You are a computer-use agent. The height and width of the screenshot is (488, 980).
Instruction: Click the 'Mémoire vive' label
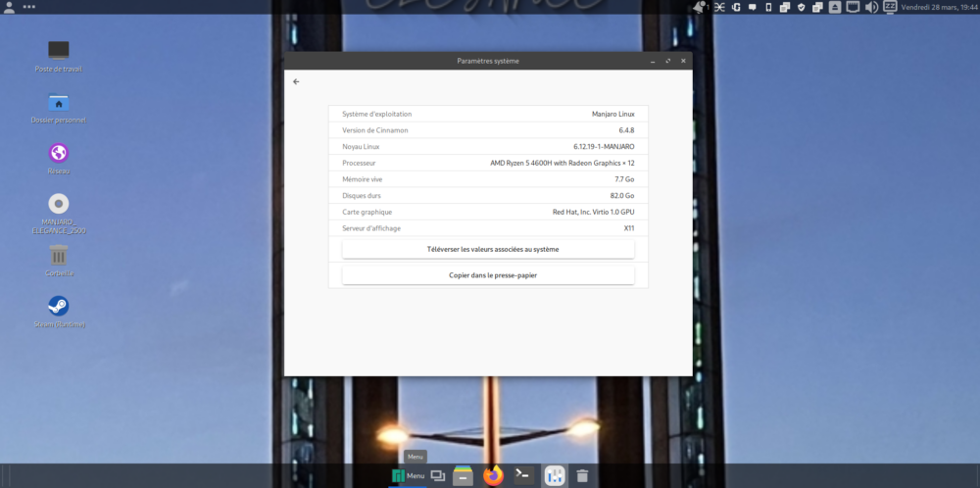pyautogui.click(x=362, y=178)
